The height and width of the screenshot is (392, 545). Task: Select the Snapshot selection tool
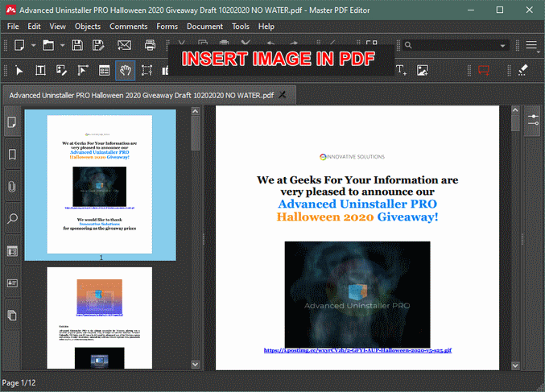click(147, 71)
